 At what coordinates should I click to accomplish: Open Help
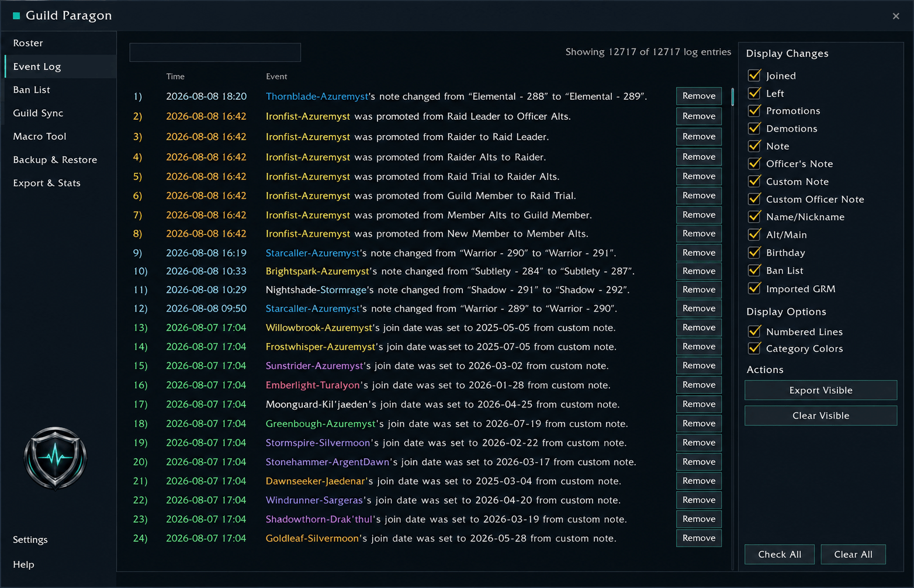[23, 565]
